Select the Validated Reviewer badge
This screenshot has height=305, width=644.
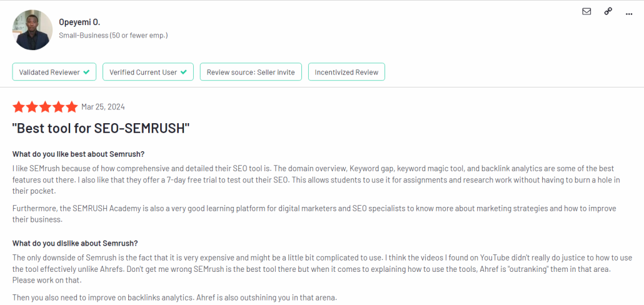click(x=54, y=72)
